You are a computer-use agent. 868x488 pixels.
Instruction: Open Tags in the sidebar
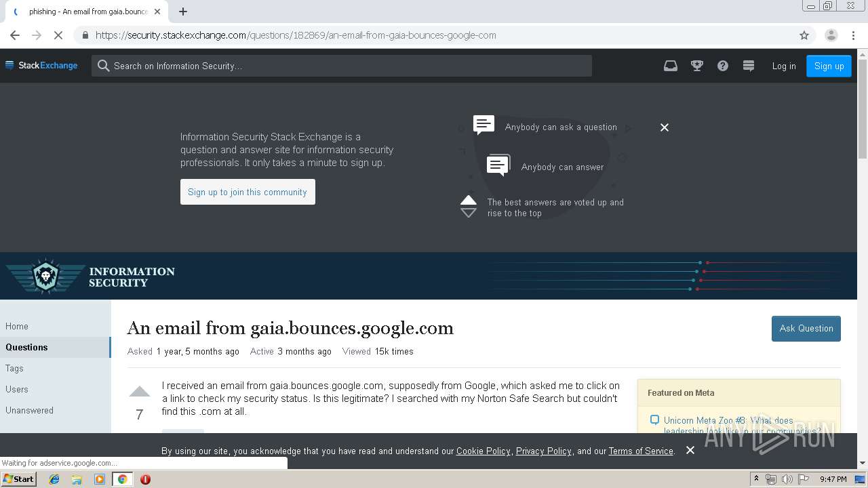click(14, 368)
